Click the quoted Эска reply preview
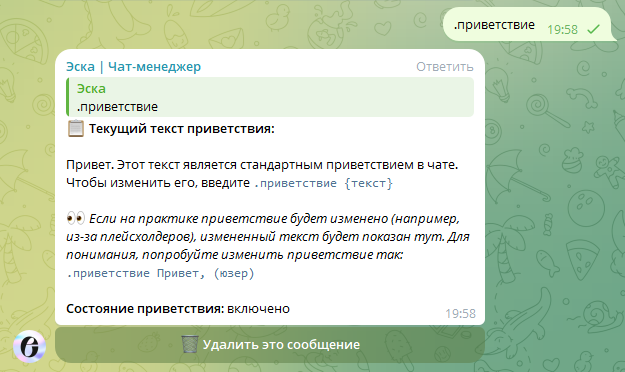This screenshot has height=372, width=625. tap(270, 97)
